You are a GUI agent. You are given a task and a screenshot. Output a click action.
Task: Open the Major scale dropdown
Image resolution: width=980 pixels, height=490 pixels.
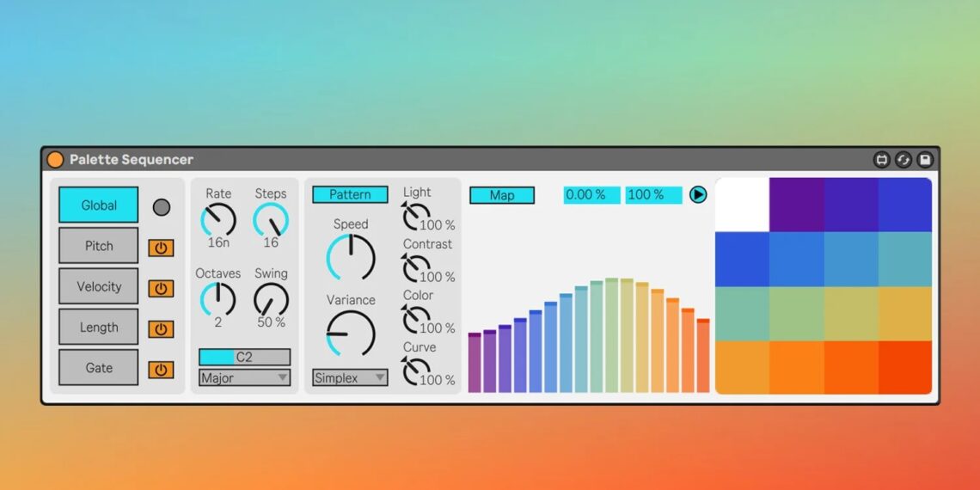[244, 377]
